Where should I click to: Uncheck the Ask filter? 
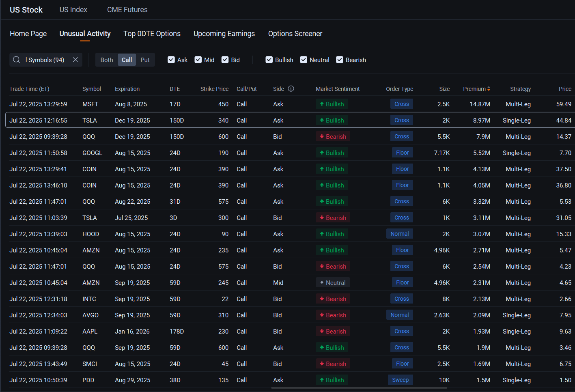coord(171,60)
